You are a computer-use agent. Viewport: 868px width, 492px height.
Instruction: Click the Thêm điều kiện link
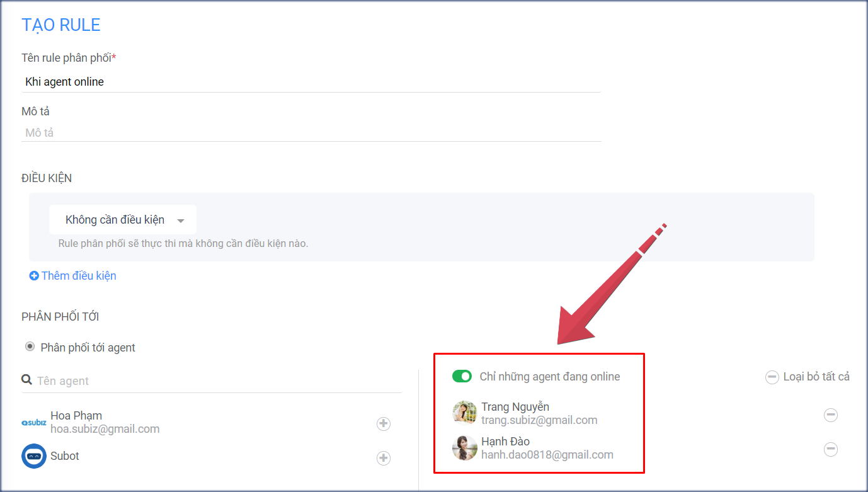(77, 276)
